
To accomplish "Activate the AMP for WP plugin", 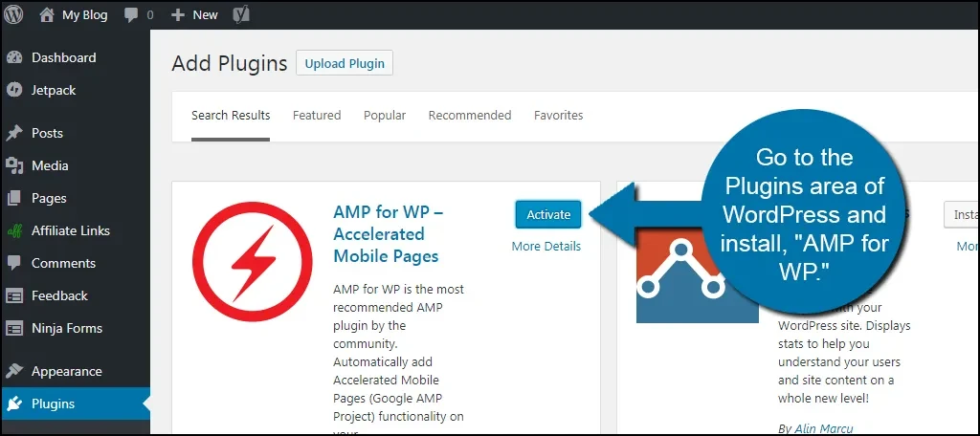I will [x=548, y=214].
